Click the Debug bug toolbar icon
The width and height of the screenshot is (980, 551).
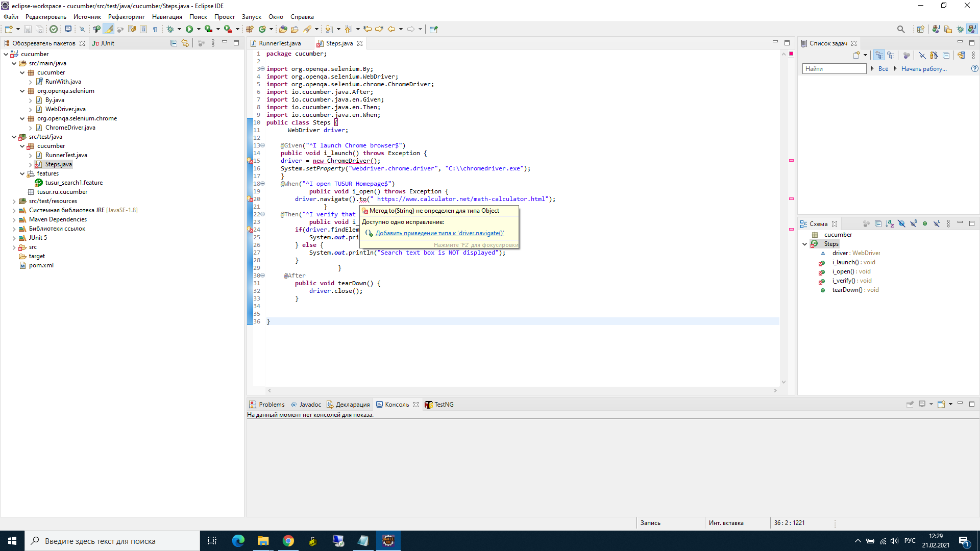click(170, 29)
